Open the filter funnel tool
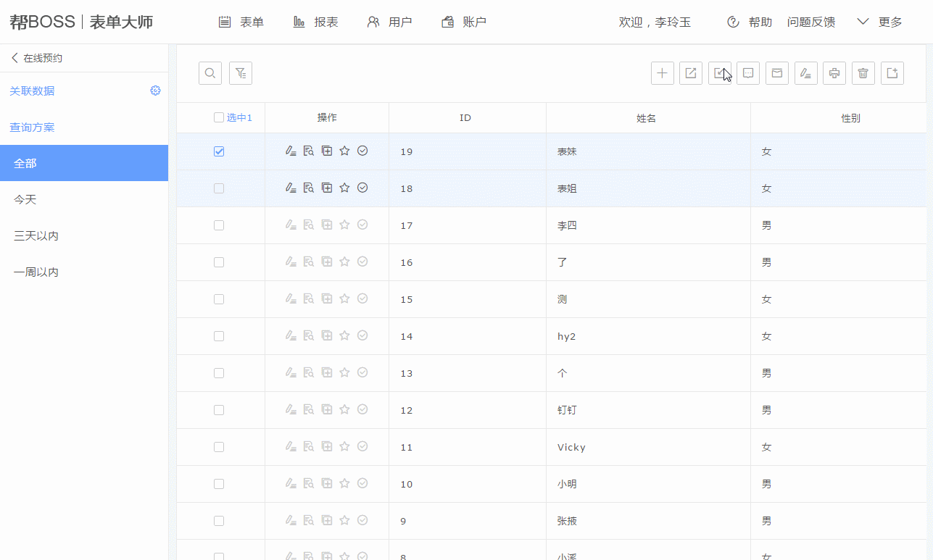 (x=241, y=73)
